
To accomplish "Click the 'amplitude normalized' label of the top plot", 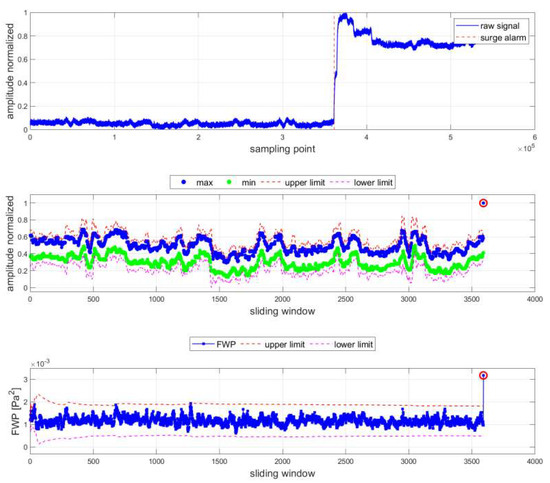I will (10, 71).
